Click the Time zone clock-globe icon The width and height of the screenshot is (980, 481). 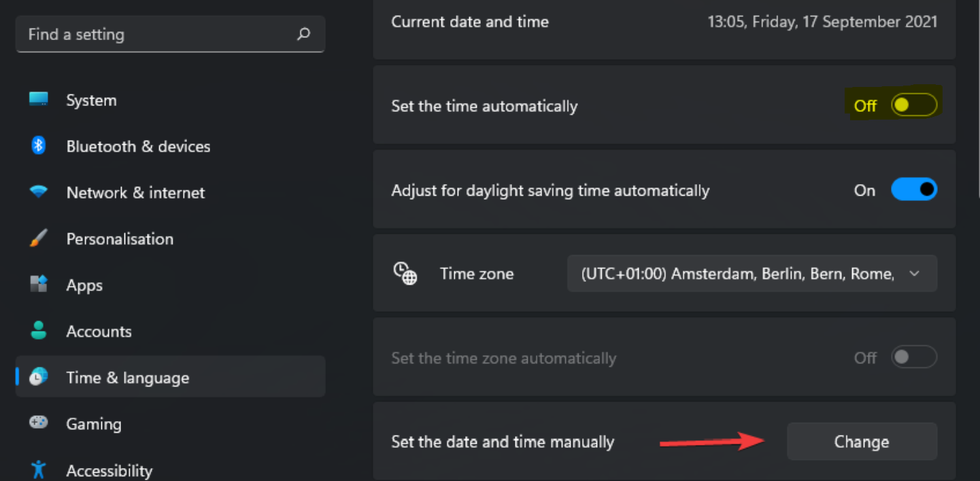pyautogui.click(x=405, y=274)
